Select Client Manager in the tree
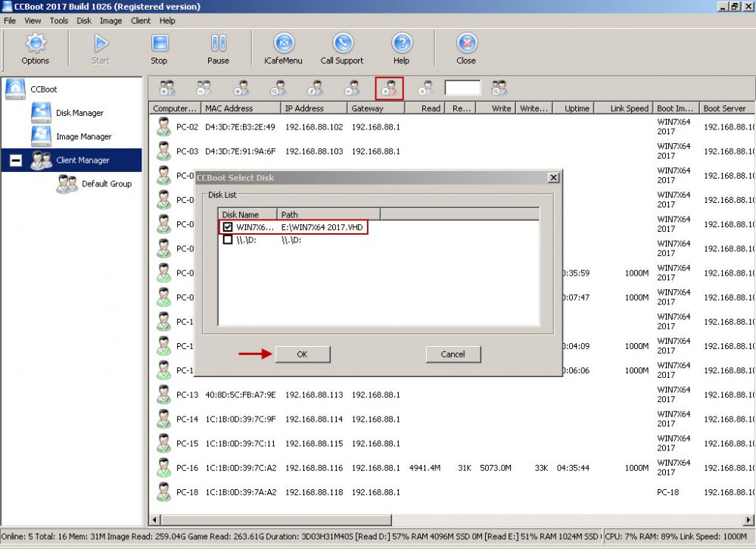 70,161
